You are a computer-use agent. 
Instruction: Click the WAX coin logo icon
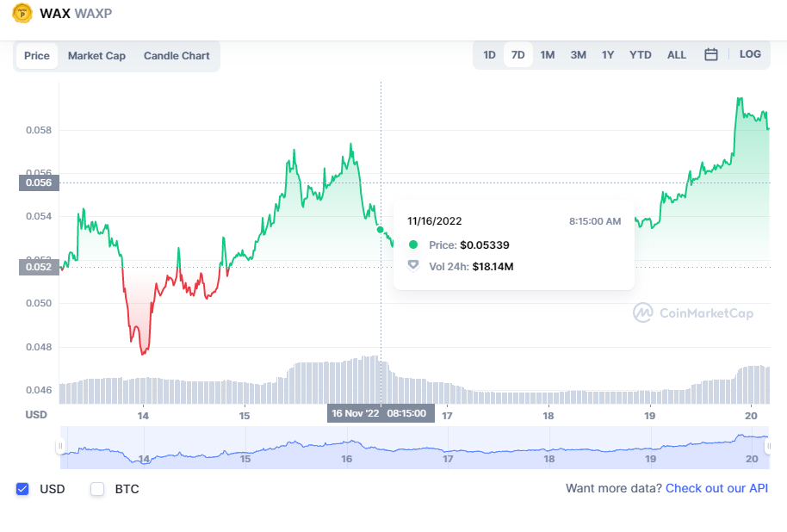pyautogui.click(x=16, y=14)
